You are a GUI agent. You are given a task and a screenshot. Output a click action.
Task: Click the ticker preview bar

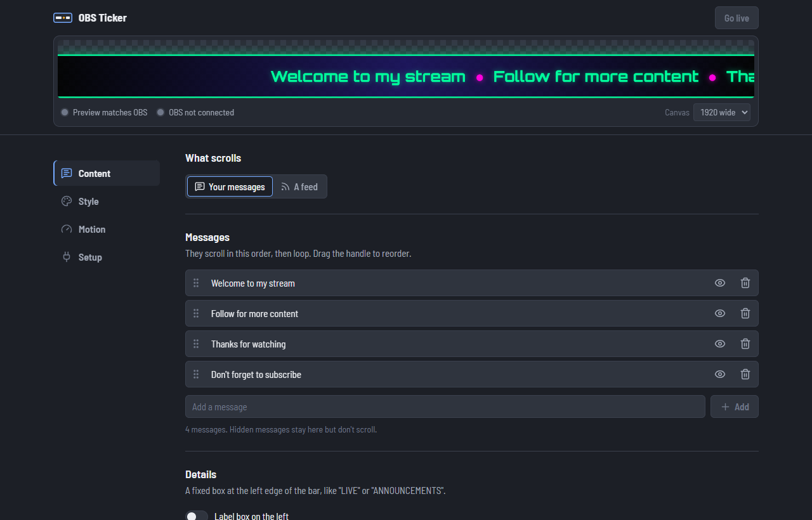[x=406, y=76]
